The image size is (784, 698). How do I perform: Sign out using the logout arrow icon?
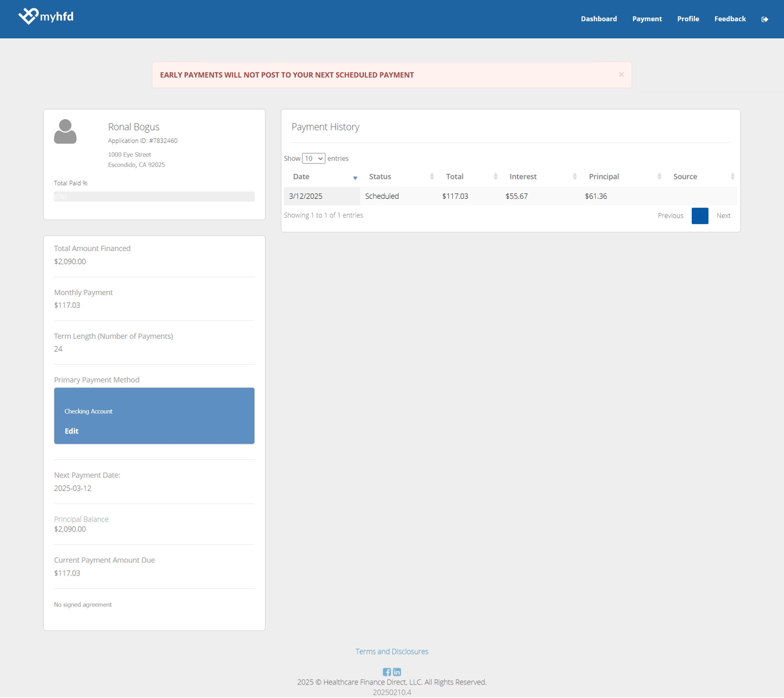pos(765,19)
